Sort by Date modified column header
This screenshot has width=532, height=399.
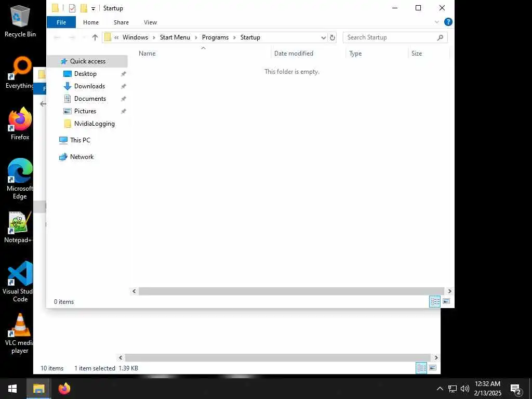pyautogui.click(x=308, y=54)
